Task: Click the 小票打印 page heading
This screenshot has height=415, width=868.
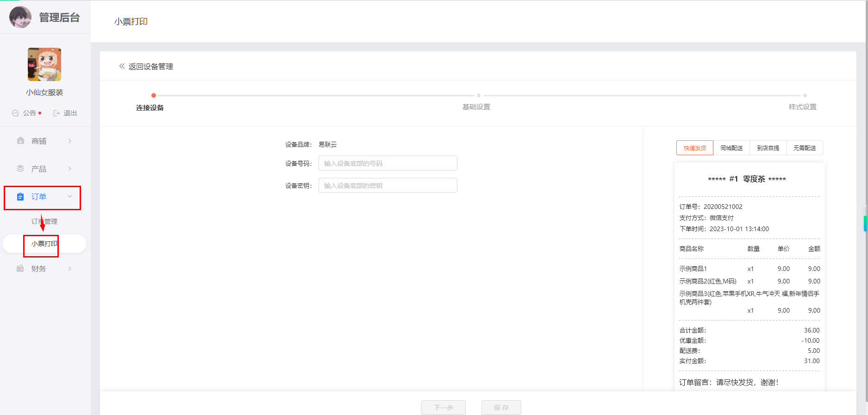Action: click(x=131, y=21)
